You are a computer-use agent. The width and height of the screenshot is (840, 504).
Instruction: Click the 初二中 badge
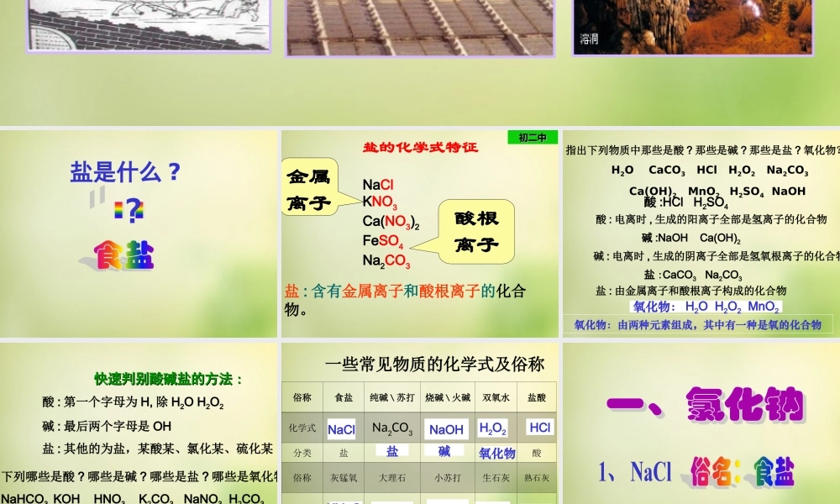pos(533,137)
